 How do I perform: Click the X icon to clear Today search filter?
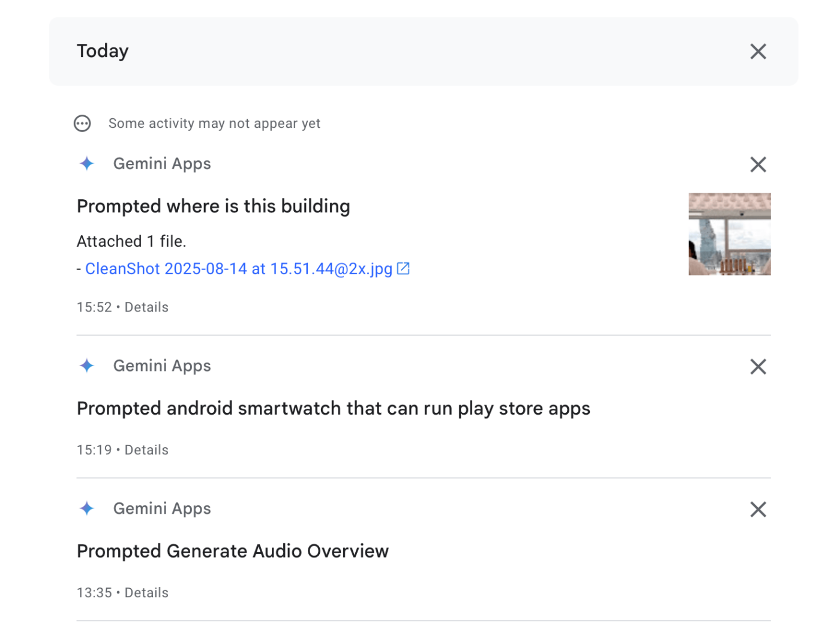click(x=758, y=51)
